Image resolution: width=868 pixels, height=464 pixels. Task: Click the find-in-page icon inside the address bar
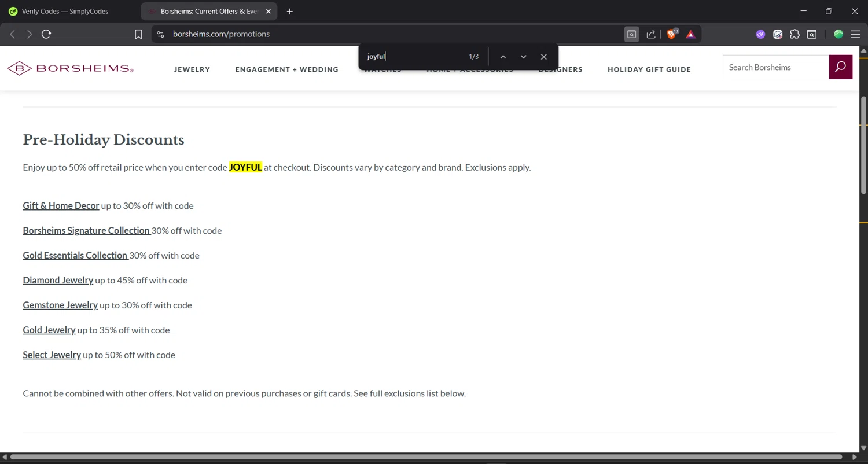point(632,34)
